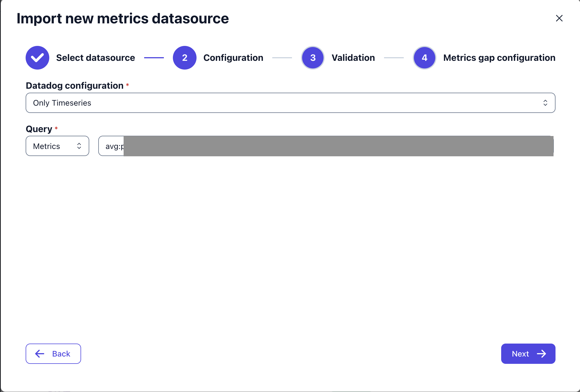This screenshot has height=392, width=580.
Task: Click the Datadog configuration field label
Action: click(75, 86)
